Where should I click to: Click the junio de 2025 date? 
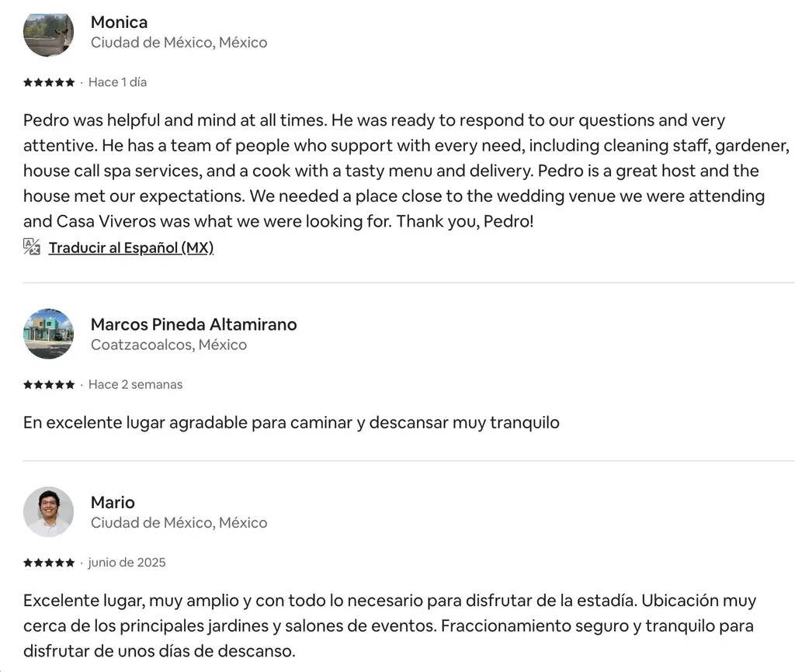click(x=127, y=563)
